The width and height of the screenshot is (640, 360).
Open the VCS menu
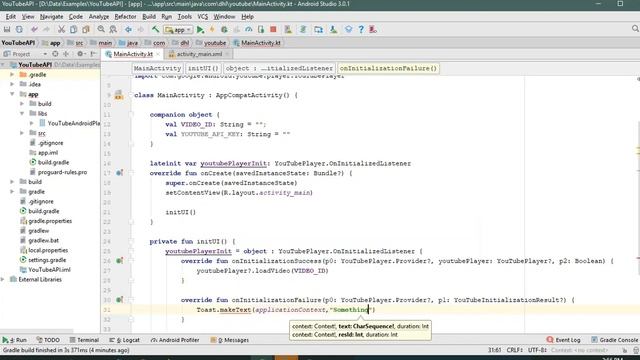point(202,17)
